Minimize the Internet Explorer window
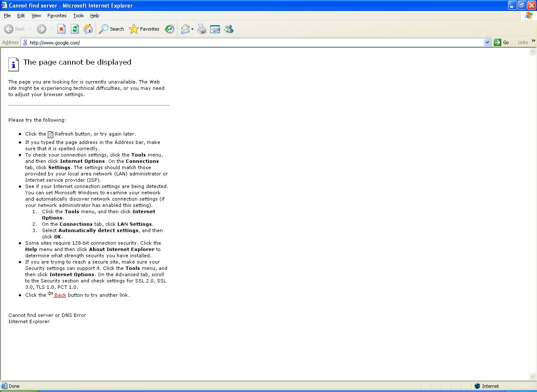Viewport: 537px width, 392px height. point(512,5)
